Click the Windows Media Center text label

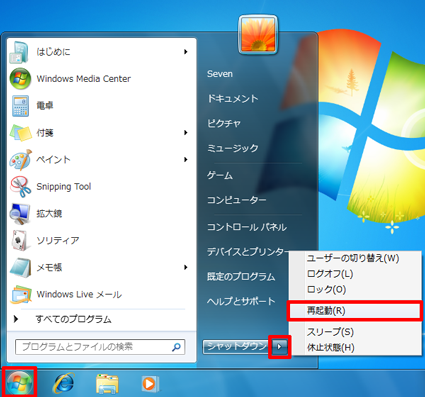click(x=83, y=79)
